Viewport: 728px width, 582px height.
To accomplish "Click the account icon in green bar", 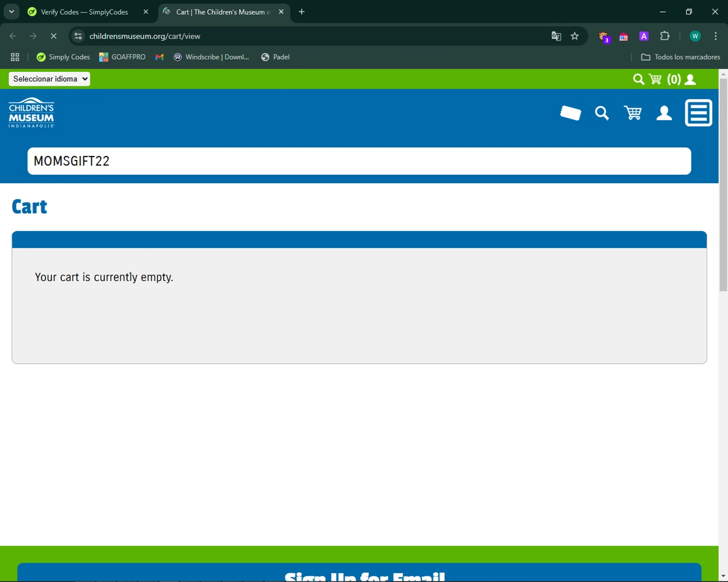I will (690, 79).
